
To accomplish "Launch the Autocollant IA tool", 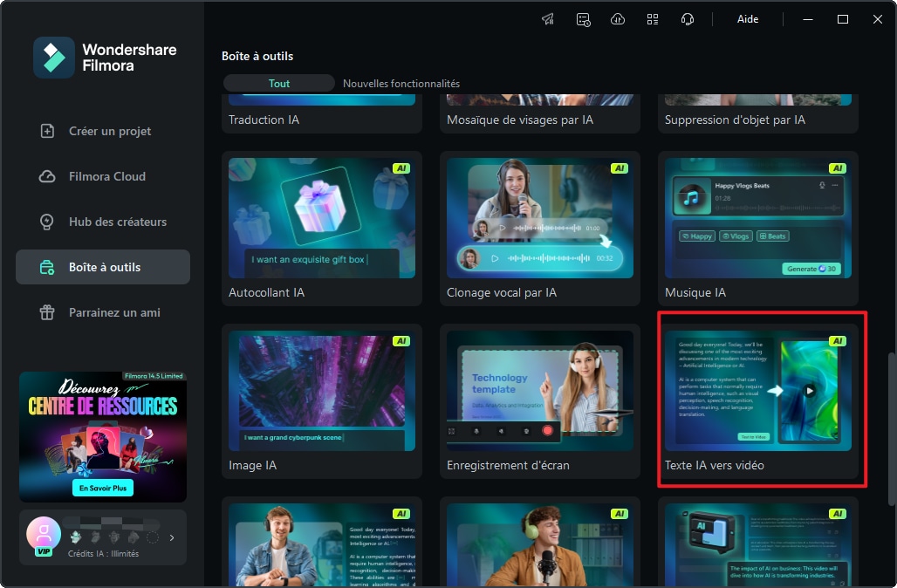I will 322,229.
